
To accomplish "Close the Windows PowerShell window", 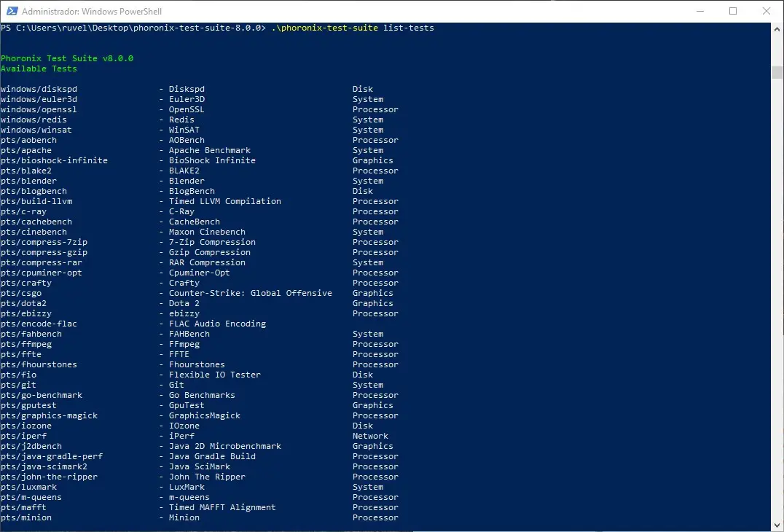I will pyautogui.click(x=767, y=11).
